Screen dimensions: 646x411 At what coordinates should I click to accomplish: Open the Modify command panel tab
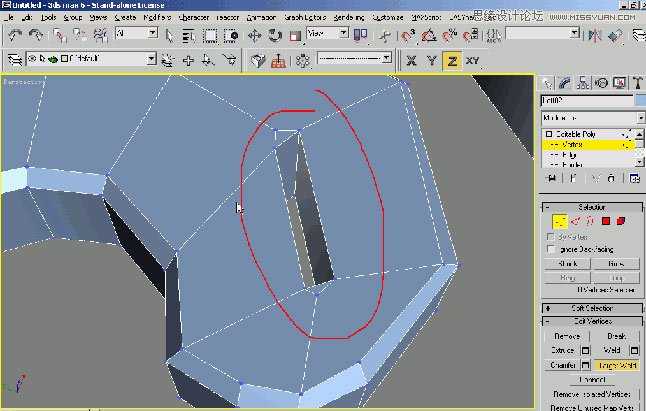[x=564, y=84]
